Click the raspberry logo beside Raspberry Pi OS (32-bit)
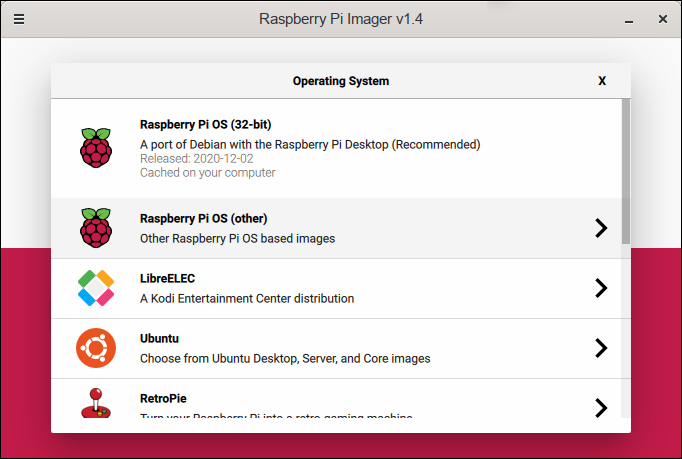The height and width of the screenshot is (459, 682). tap(96, 148)
